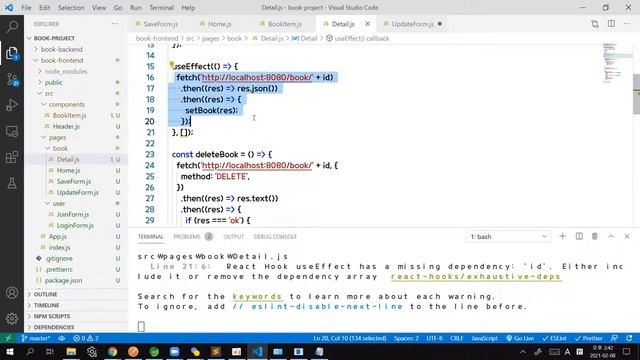Open the Selection menu

coord(71,8)
